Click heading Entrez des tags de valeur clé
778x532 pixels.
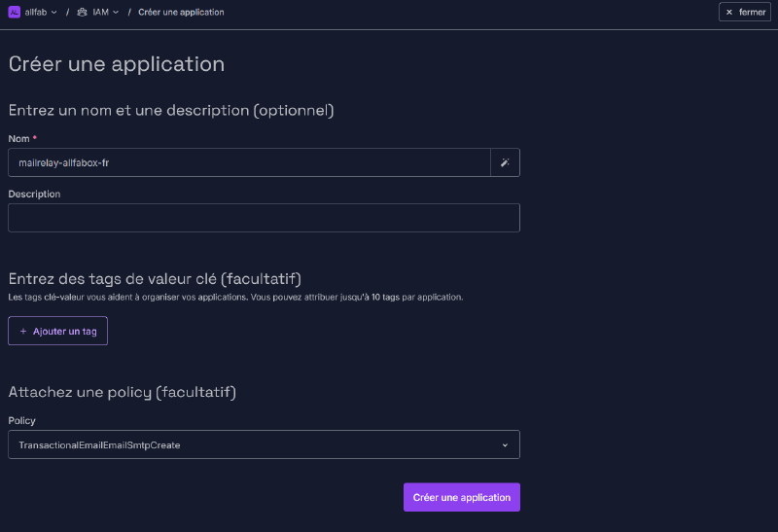[155, 279]
